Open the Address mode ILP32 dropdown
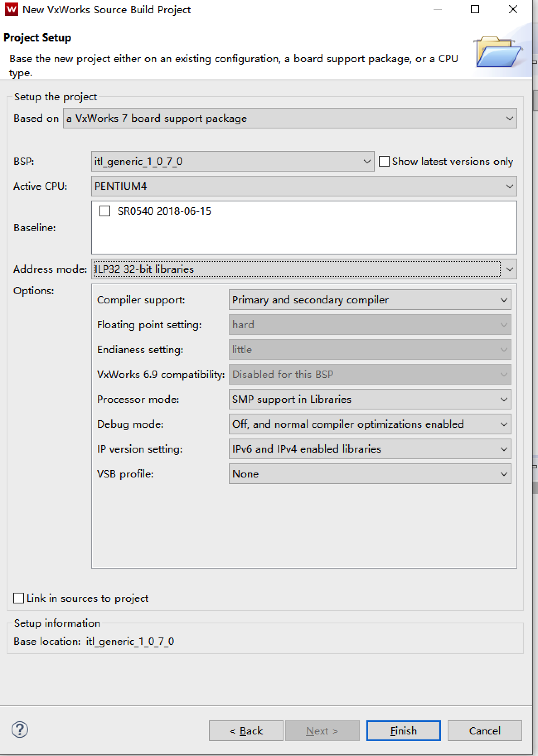The image size is (538, 756). point(304,269)
